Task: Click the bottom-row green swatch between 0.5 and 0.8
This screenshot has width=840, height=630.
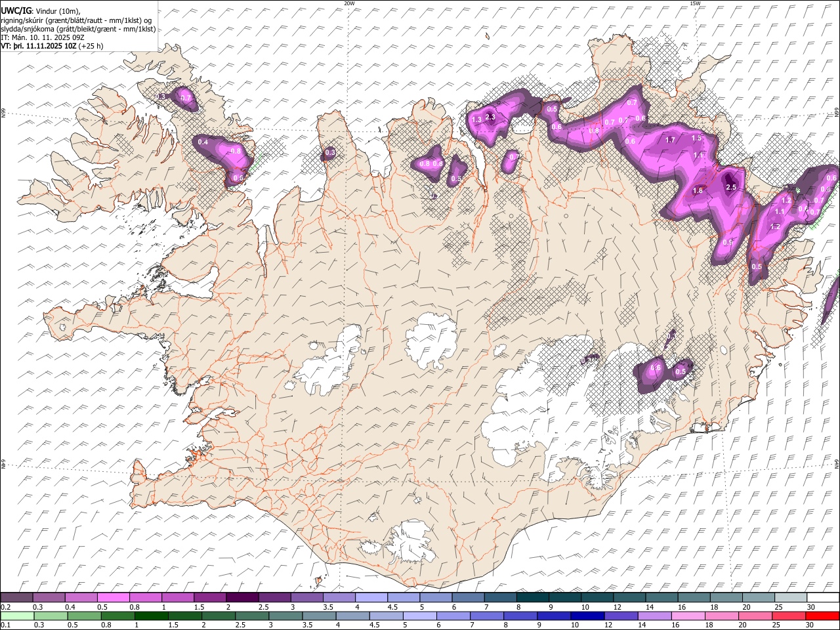Action: [84, 616]
